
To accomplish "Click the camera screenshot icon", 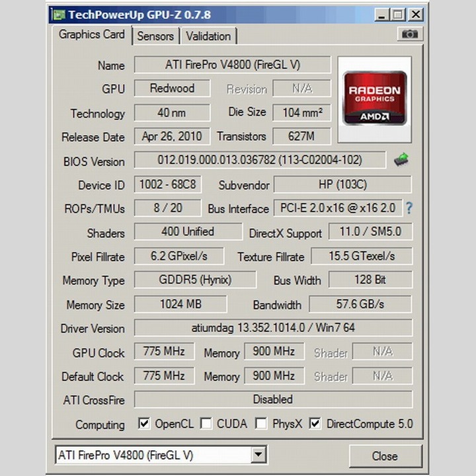I will (x=410, y=34).
